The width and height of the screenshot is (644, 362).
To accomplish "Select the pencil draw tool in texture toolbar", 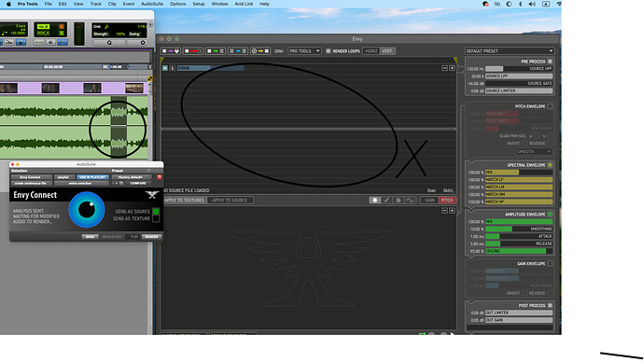I will pos(386,201).
